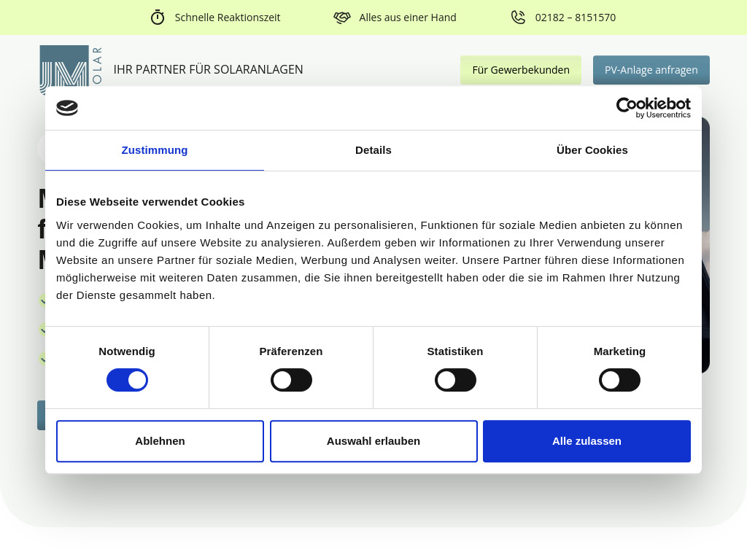Open the Über Cookies tab
747x560 pixels.
[x=592, y=150]
